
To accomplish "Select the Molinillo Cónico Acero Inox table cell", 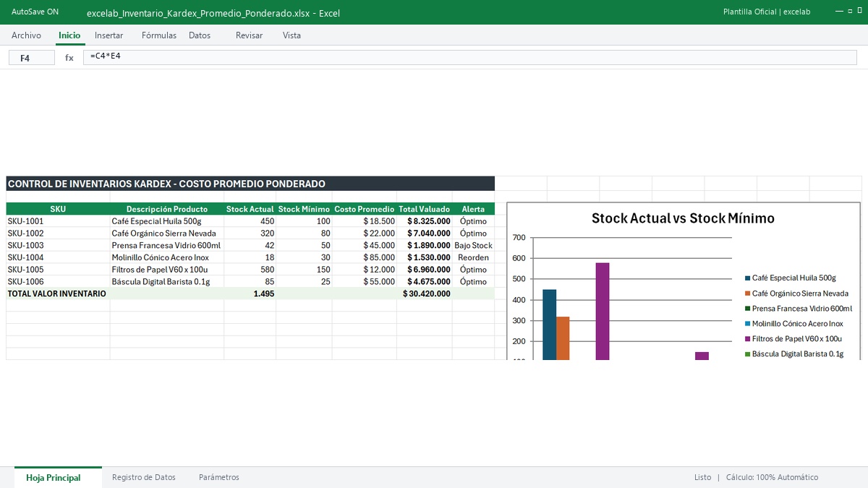I will pos(167,257).
